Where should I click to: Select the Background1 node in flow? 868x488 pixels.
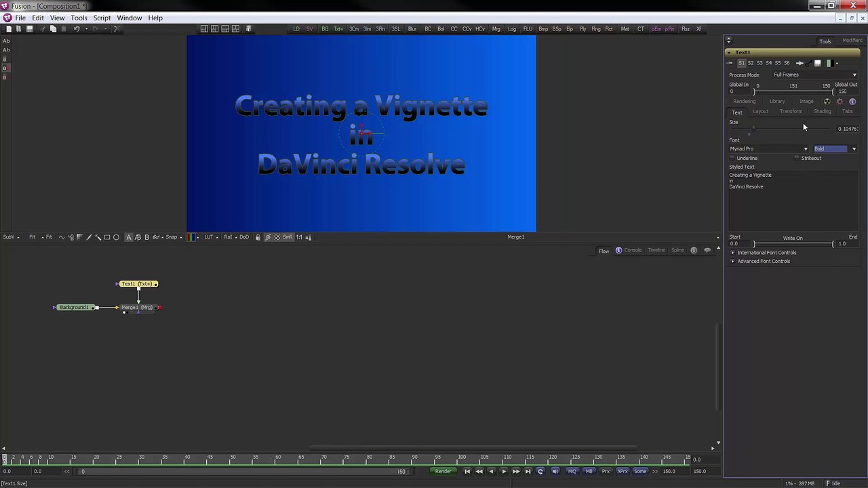click(75, 308)
